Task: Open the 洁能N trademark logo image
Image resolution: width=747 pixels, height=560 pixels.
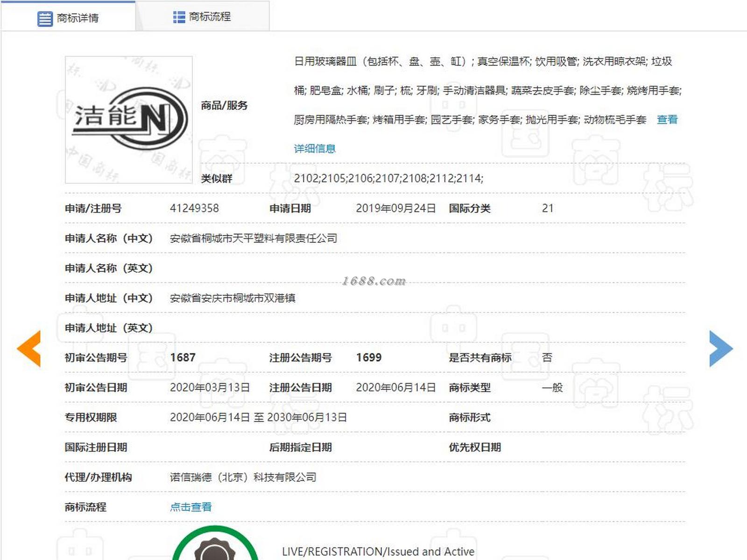Action: 129,119
